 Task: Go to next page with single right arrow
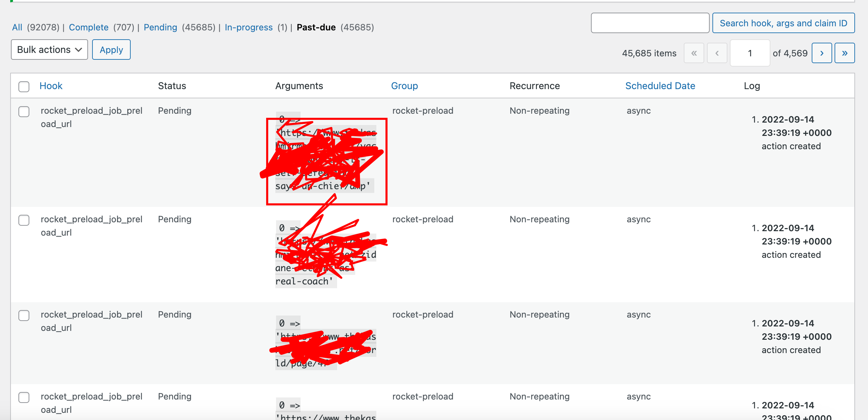pyautogui.click(x=822, y=53)
